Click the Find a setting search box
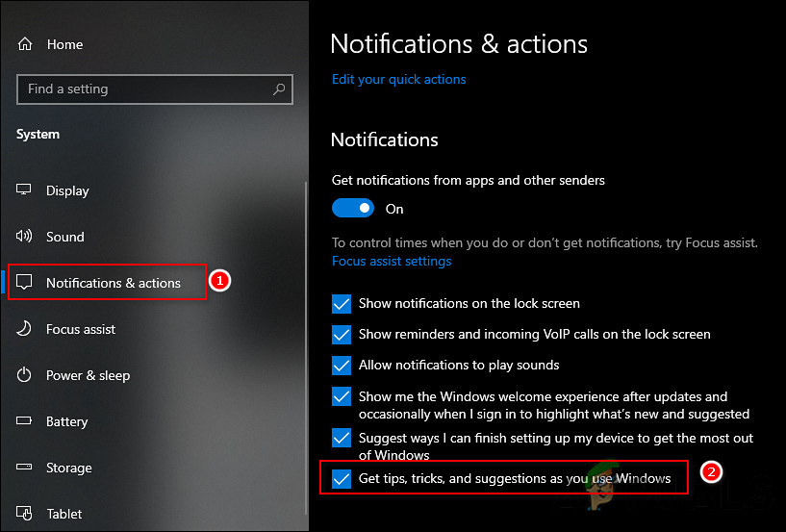 click(x=155, y=89)
